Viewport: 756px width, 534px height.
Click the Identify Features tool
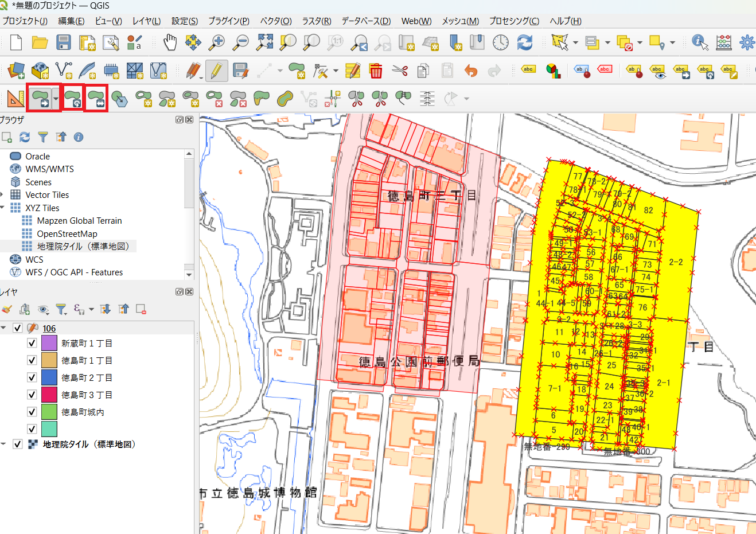[x=699, y=42]
